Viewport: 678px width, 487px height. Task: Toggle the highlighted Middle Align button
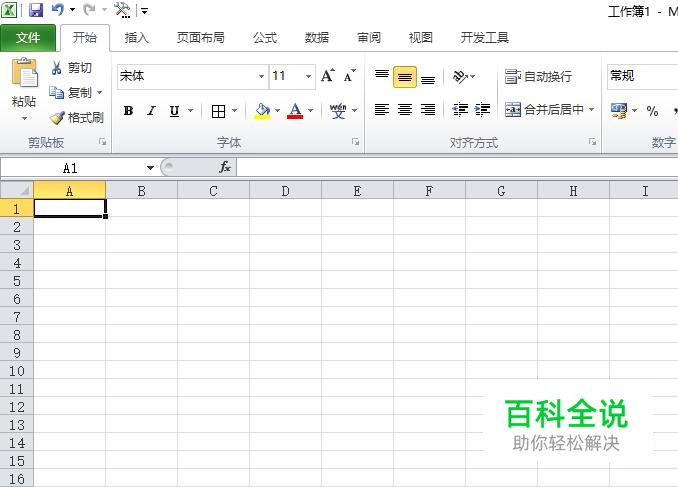405,77
